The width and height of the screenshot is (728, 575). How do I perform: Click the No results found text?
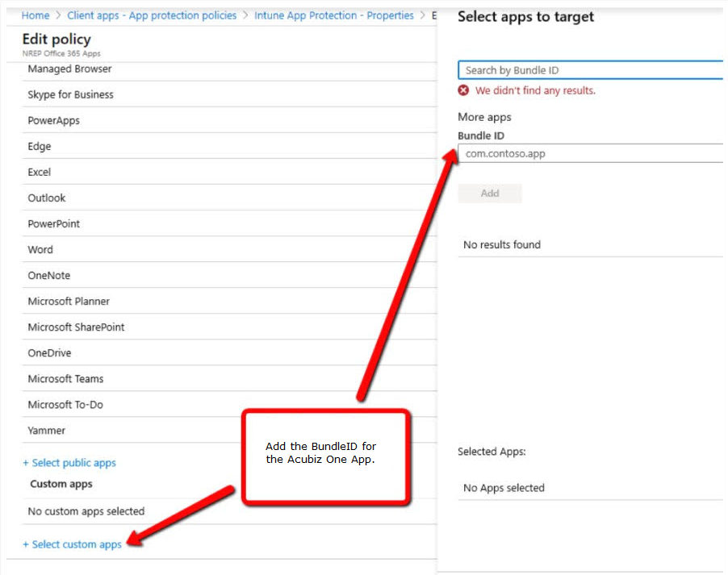(502, 244)
